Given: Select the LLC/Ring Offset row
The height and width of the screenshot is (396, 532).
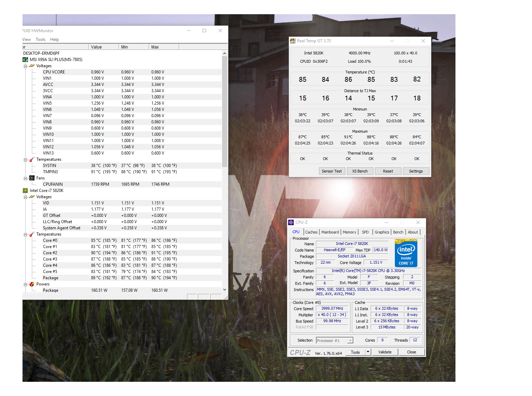Looking at the screenshot, I should pyautogui.click(x=122, y=222).
